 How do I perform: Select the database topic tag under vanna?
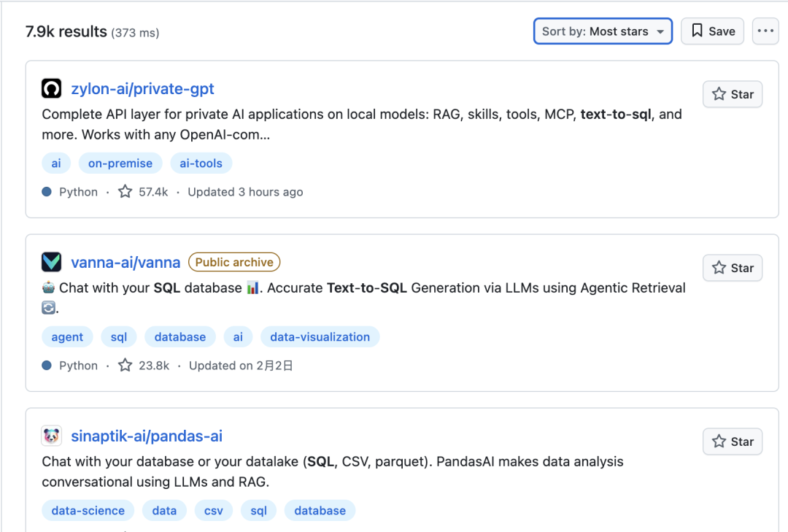(x=180, y=336)
